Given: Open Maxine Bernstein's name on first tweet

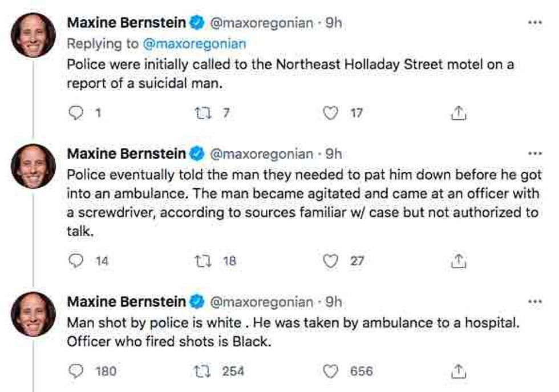Looking at the screenshot, I should [x=127, y=23].
